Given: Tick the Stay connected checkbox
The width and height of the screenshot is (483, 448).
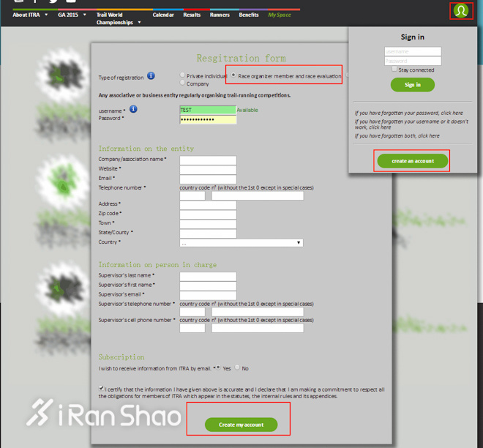Looking at the screenshot, I should [x=395, y=70].
